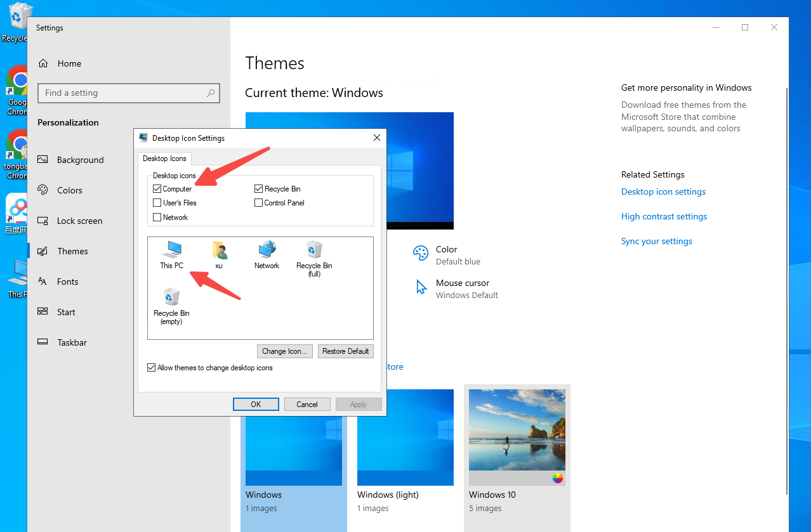811x532 pixels.
Task: Click the Home icon in Settings sidebar
Action: click(x=43, y=63)
